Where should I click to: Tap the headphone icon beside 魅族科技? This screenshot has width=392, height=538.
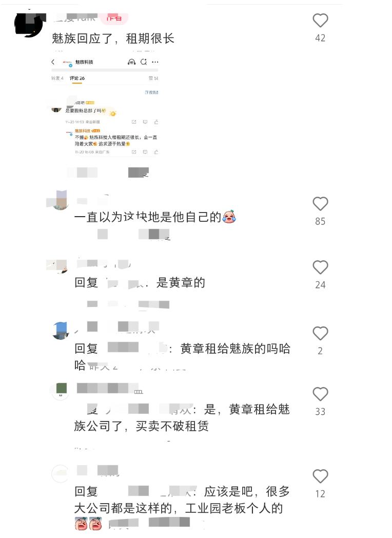131,62
